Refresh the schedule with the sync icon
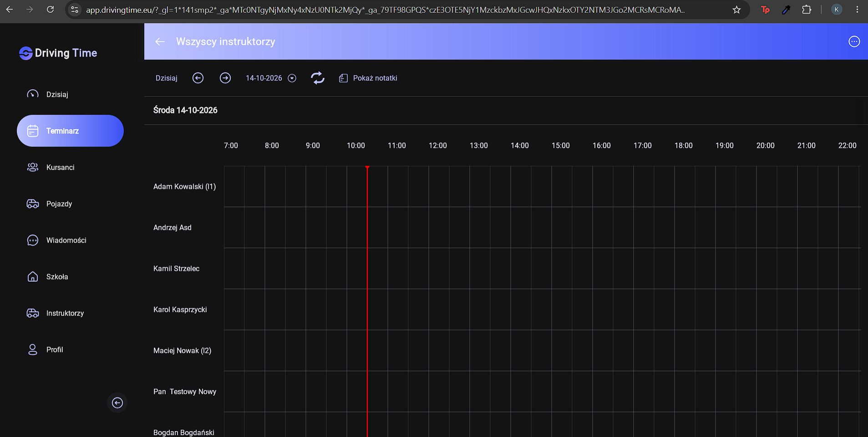Screen dimensions: 868x437 point(317,78)
